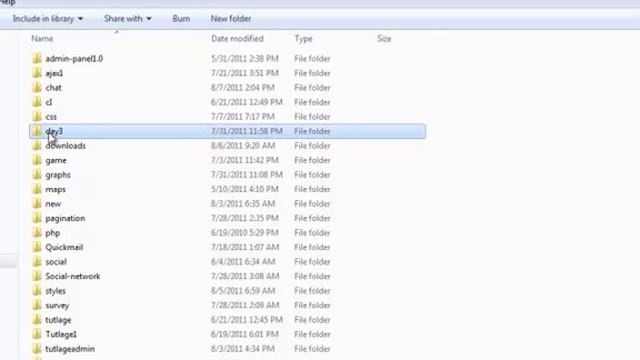640x360 pixels.
Task: Click the chat folder icon
Action: point(37,87)
